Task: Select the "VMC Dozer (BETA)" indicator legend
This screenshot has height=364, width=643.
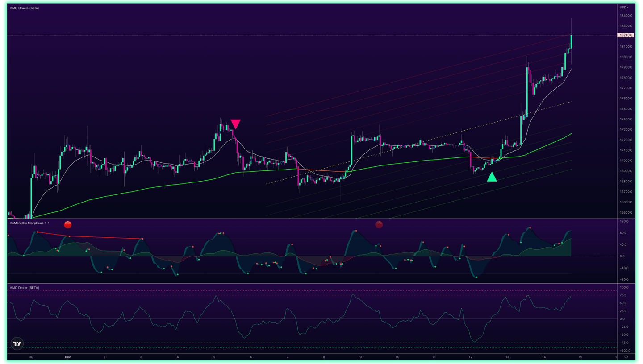Action: pos(24,288)
